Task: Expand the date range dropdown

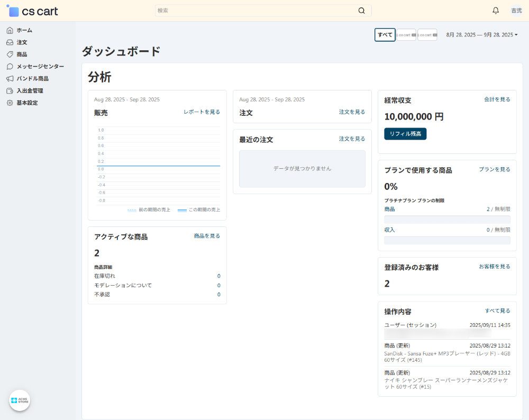Action: pyautogui.click(x=482, y=35)
